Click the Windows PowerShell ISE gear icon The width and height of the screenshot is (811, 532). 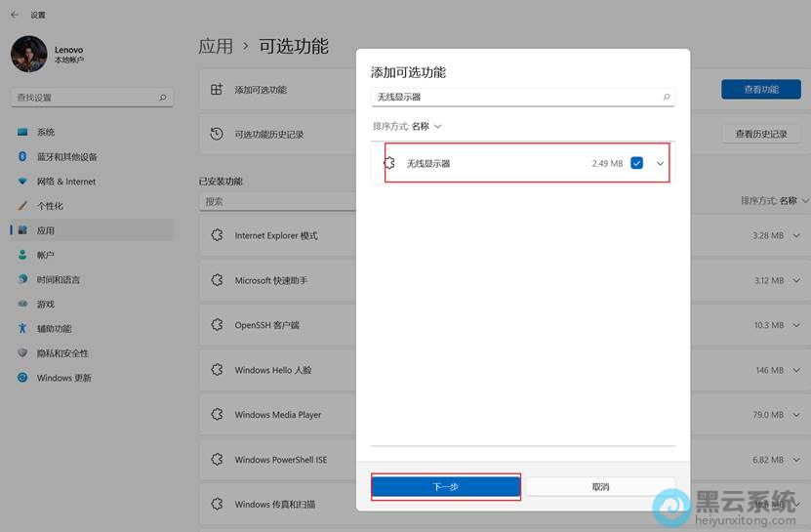tap(217, 459)
